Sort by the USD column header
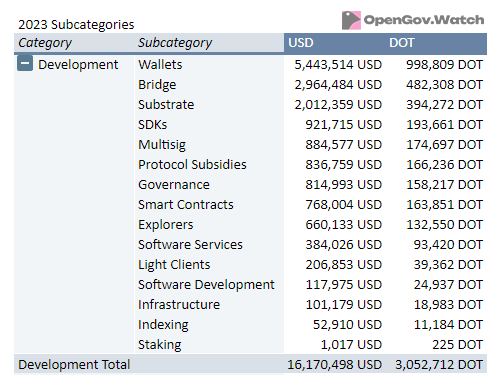 301,43
